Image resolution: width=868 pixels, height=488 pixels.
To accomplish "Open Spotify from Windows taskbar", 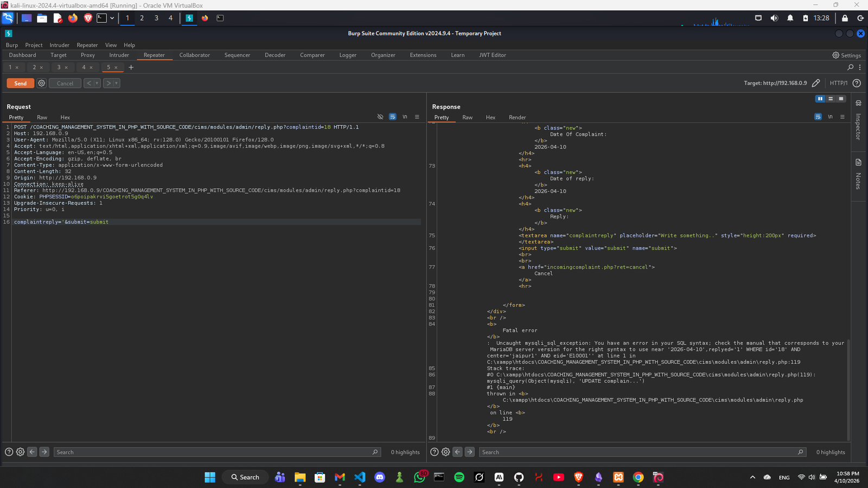I will [459, 477].
